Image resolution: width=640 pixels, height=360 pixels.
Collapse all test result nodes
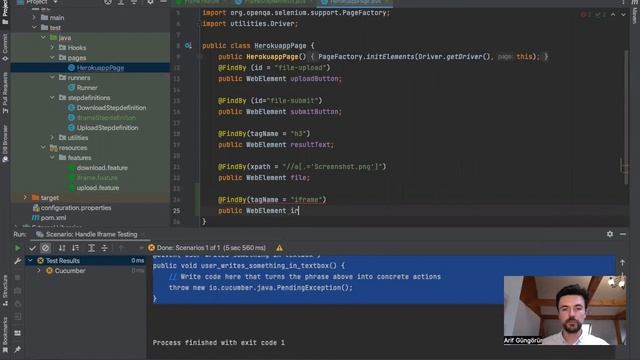pyautogui.click(x=104, y=248)
